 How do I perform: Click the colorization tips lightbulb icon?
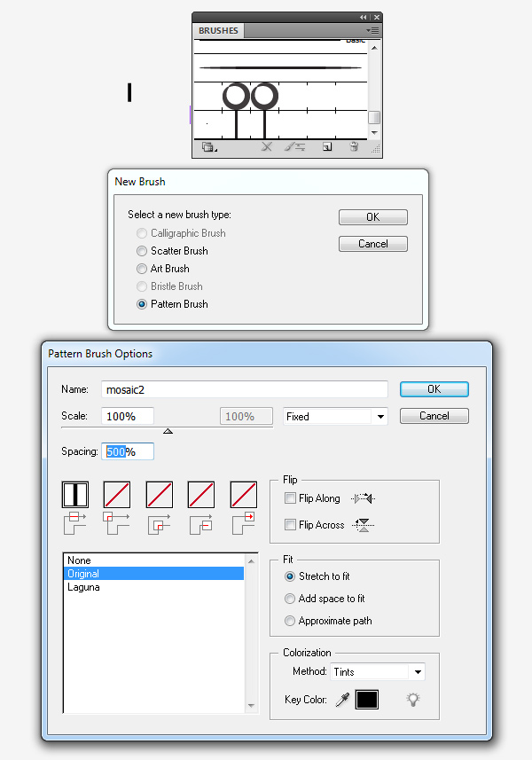(x=412, y=700)
